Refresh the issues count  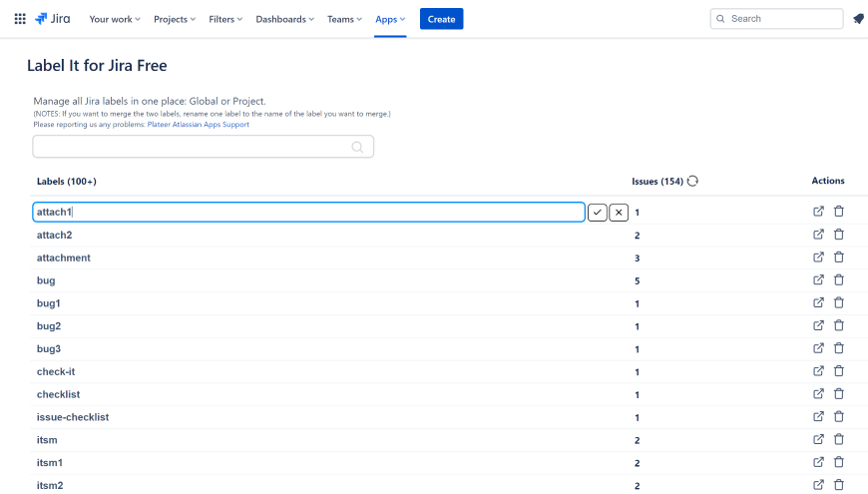pyautogui.click(x=692, y=181)
